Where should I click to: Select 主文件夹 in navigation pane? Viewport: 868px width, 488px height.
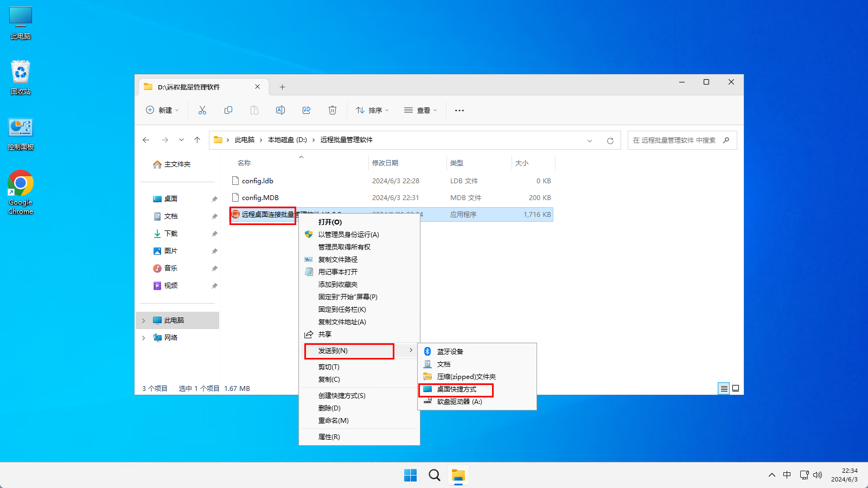point(177,164)
